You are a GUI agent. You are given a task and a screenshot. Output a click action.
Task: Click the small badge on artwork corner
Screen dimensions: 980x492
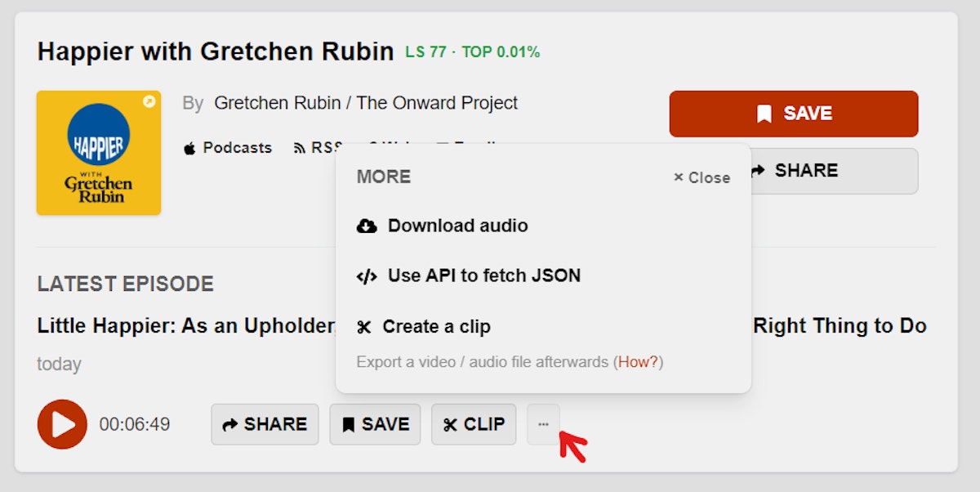tap(149, 102)
